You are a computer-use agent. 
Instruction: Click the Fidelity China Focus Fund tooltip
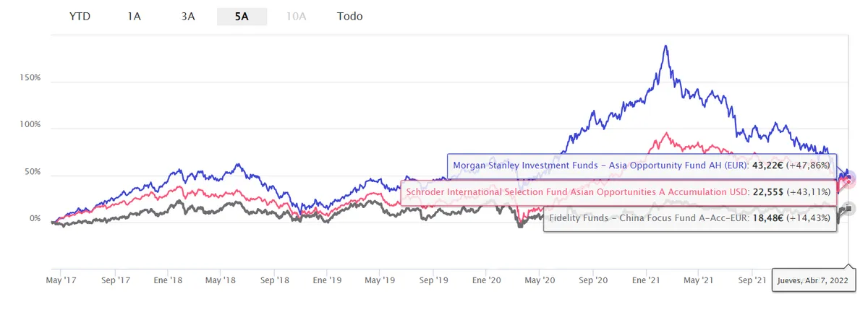coord(690,218)
